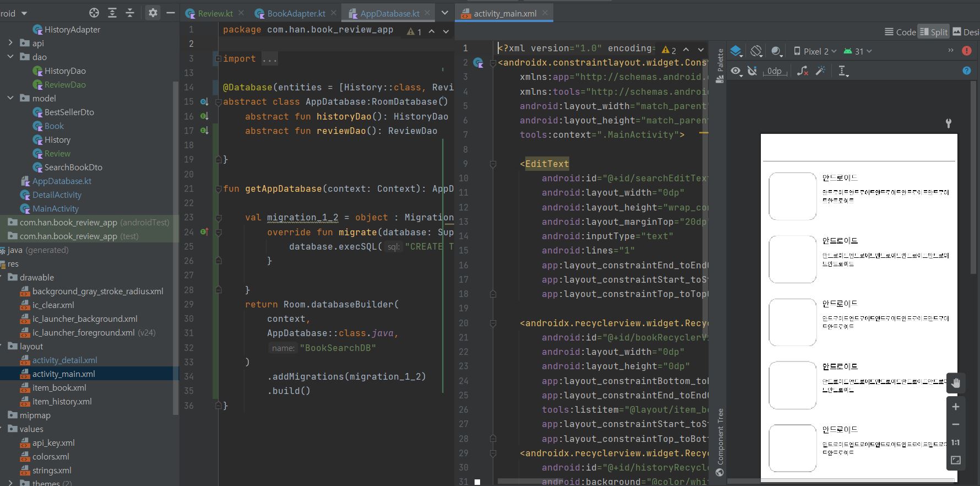Image resolution: width=980 pixels, height=486 pixels.
Task: Fold EditText tag at line 9
Action: (493, 164)
